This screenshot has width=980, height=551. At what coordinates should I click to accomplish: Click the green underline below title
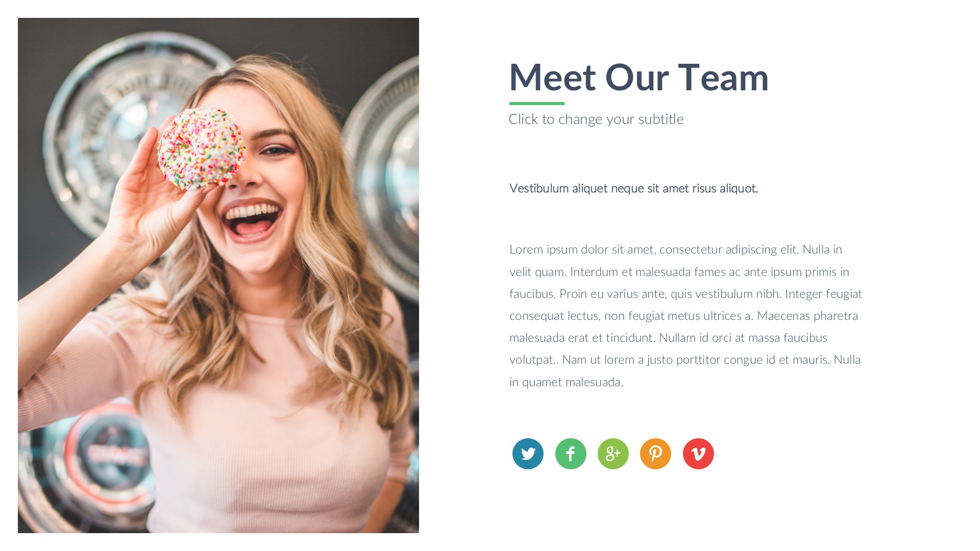[537, 104]
